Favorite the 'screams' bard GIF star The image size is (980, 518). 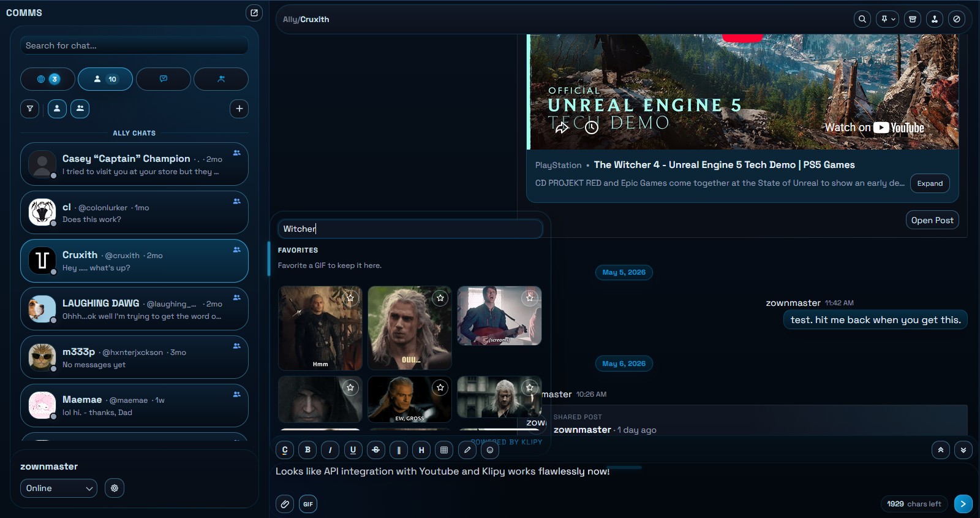[x=530, y=298]
